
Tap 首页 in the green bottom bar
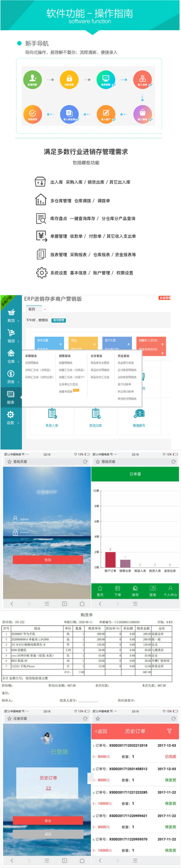[x=100, y=591]
